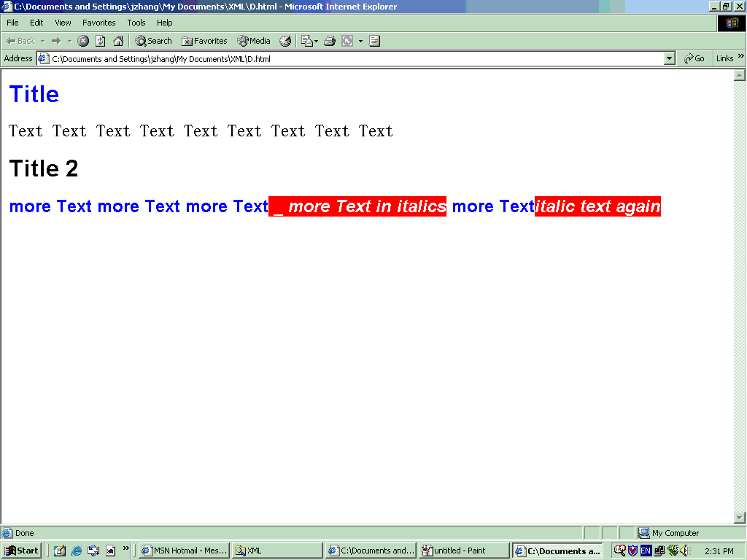The height and width of the screenshot is (560, 747).
Task: Click the Go button next to the address bar
Action: point(693,58)
